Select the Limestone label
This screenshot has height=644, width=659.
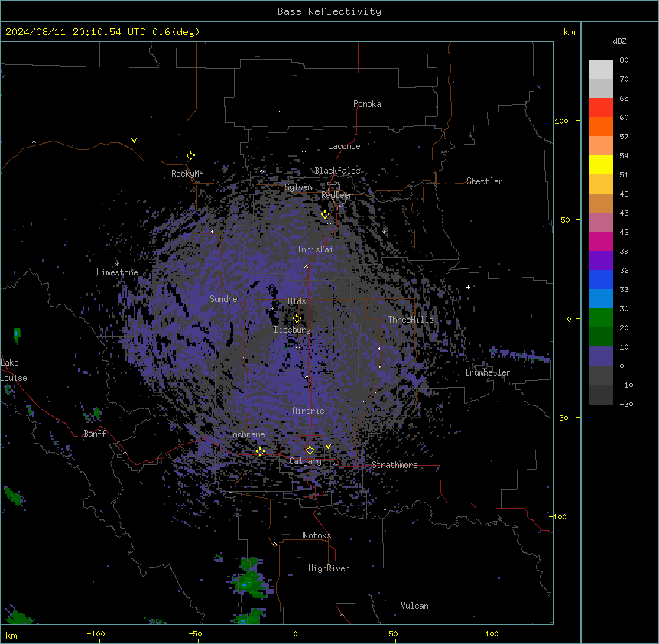coord(117,272)
